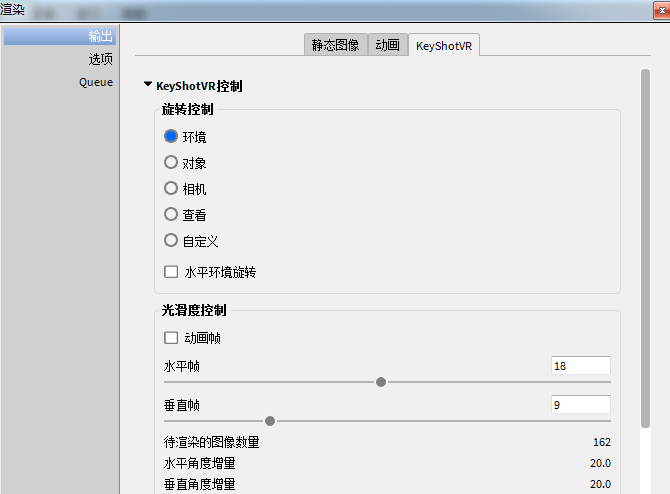The width and height of the screenshot is (670, 494).
Task: Click the 光滑度控制 group heading
Action: click(x=194, y=310)
